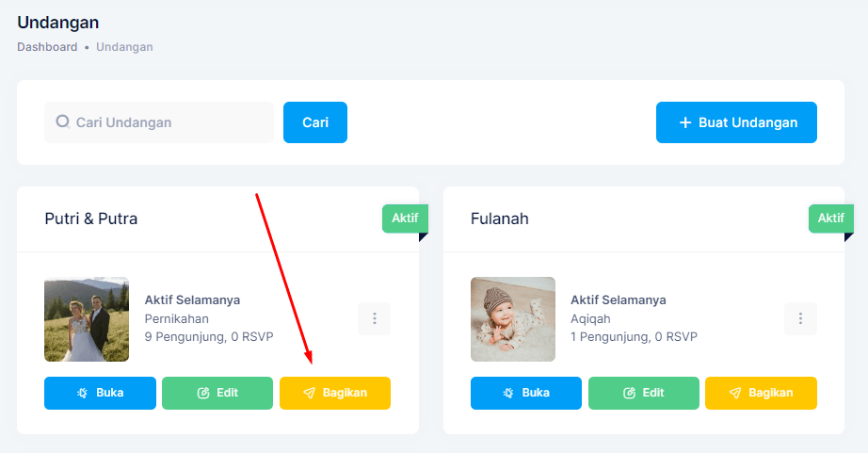Open the Fulanah invitation with Buka
Screen dimensions: 868x453
click(x=526, y=393)
